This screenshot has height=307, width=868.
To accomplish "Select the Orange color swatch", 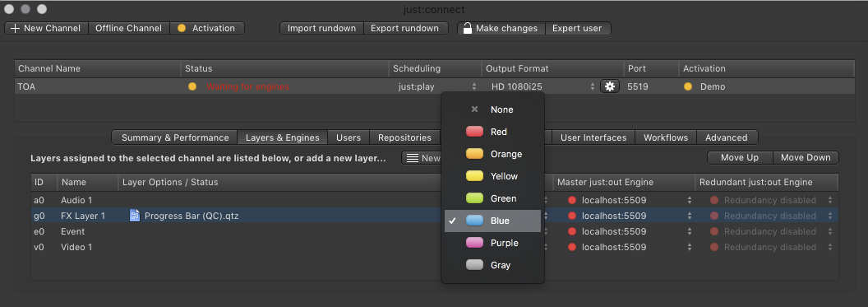I will click(475, 154).
